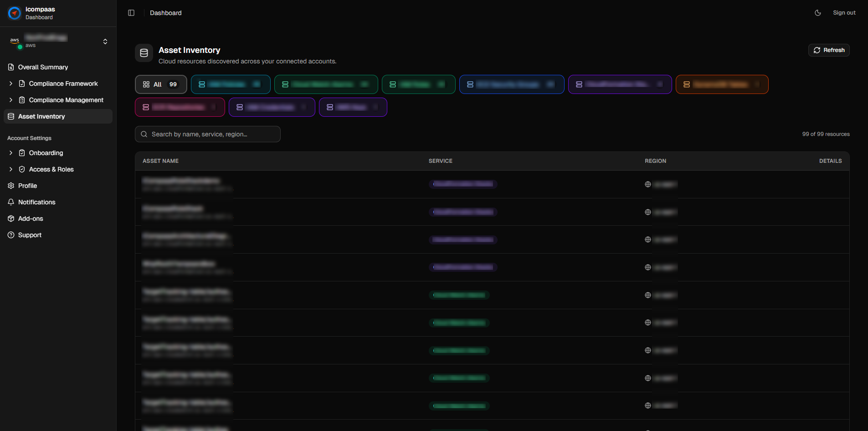Screen dimensions: 868x431
Task: Click the DETAILS column header
Action: (x=830, y=161)
